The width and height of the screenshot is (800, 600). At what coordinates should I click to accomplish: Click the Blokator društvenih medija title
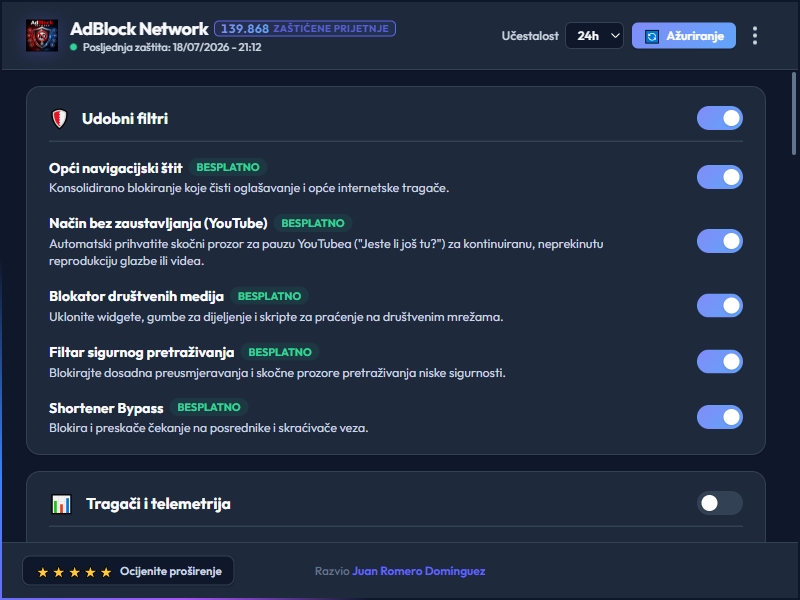click(136, 296)
